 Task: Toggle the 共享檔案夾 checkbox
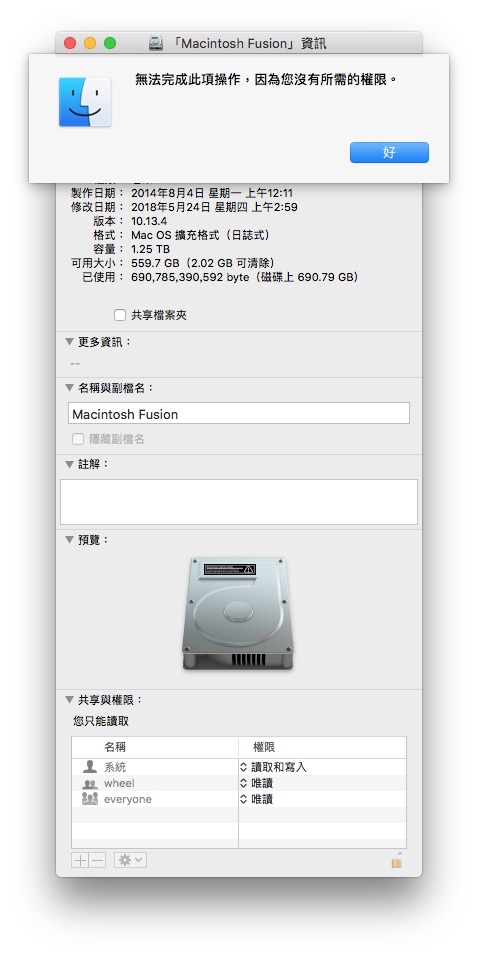(120, 315)
